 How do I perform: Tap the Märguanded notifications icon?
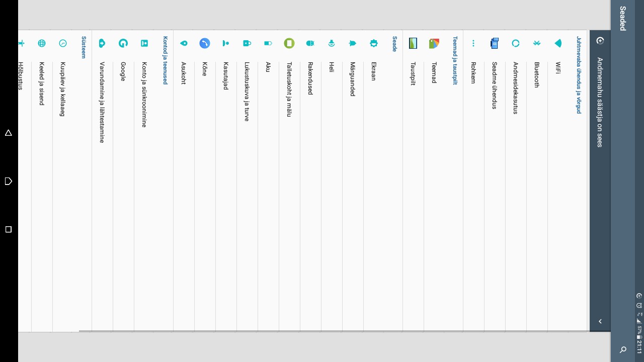pyautogui.click(x=353, y=43)
